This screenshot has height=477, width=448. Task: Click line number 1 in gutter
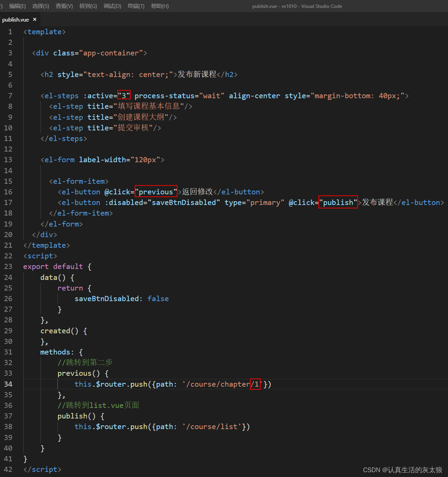coord(10,32)
